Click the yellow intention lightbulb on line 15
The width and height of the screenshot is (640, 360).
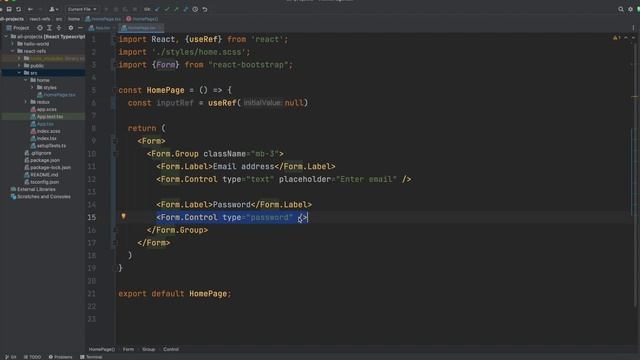click(x=123, y=216)
